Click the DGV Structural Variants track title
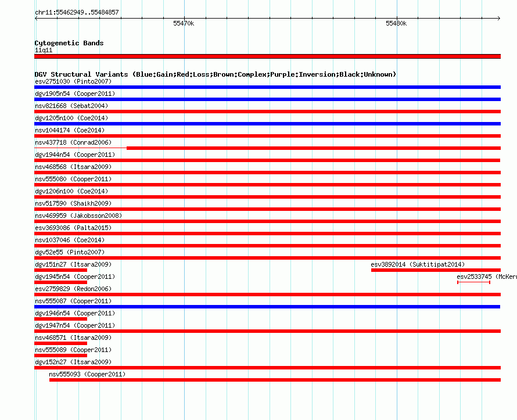The height and width of the screenshot is (420, 517). point(216,74)
